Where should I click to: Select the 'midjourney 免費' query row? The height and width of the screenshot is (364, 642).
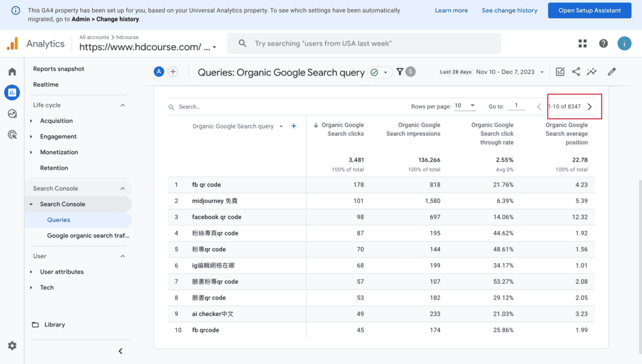click(x=381, y=201)
